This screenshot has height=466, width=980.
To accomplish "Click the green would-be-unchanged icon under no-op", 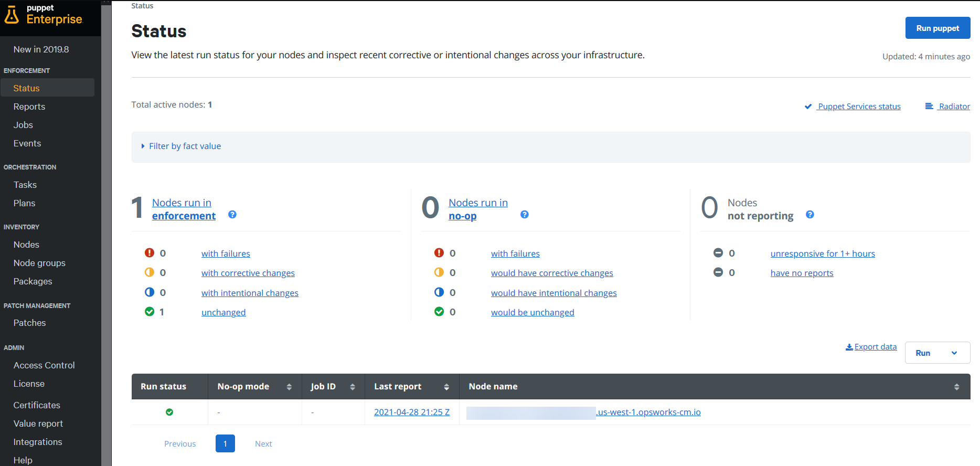I will click(x=439, y=312).
